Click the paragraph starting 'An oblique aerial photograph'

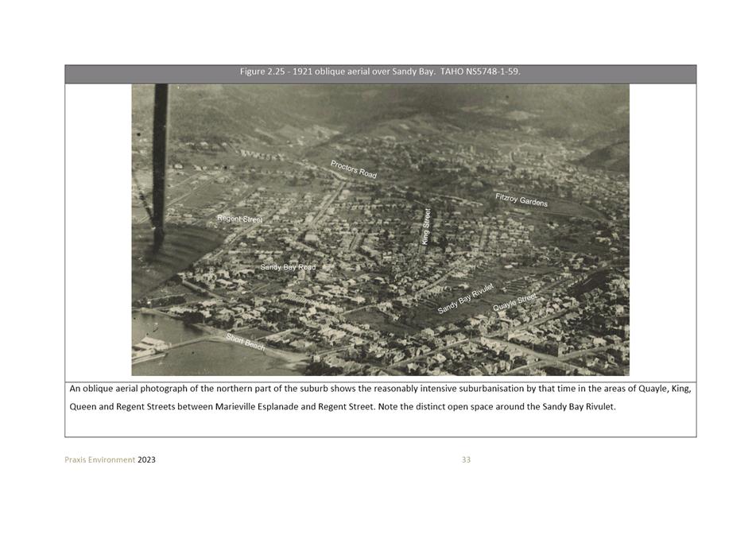(381, 397)
